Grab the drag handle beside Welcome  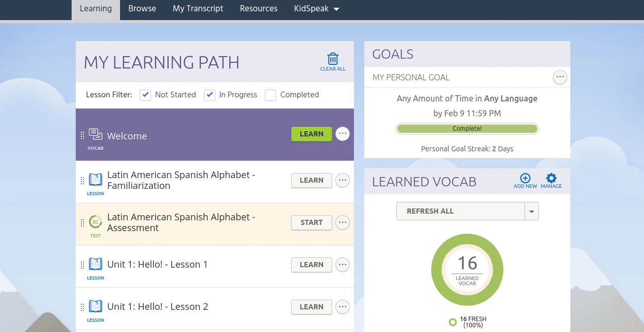82,136
